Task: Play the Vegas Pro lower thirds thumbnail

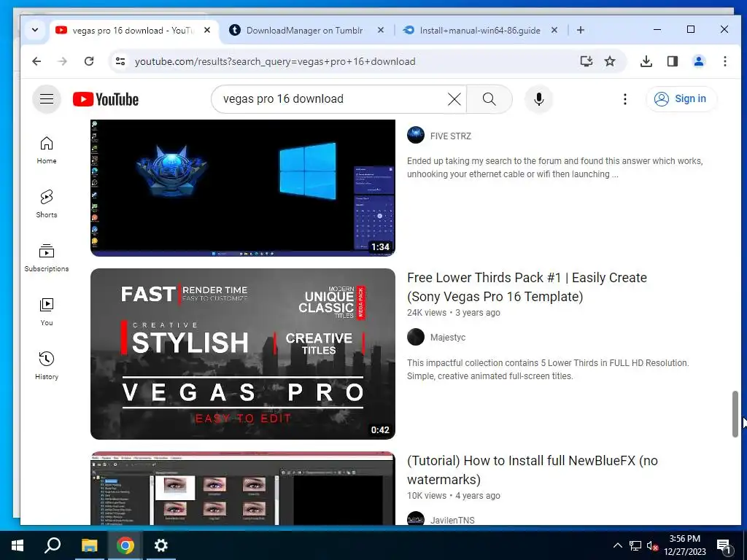Action: click(243, 354)
